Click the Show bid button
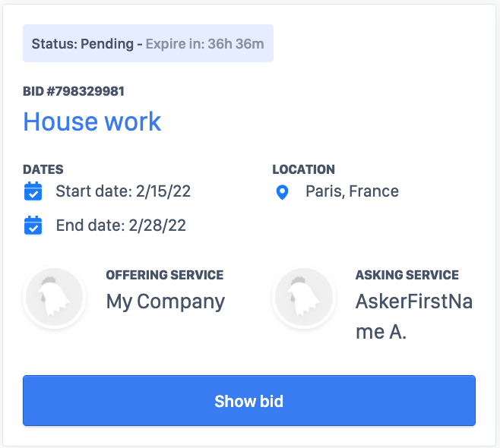This screenshot has width=500, height=448. tap(249, 400)
